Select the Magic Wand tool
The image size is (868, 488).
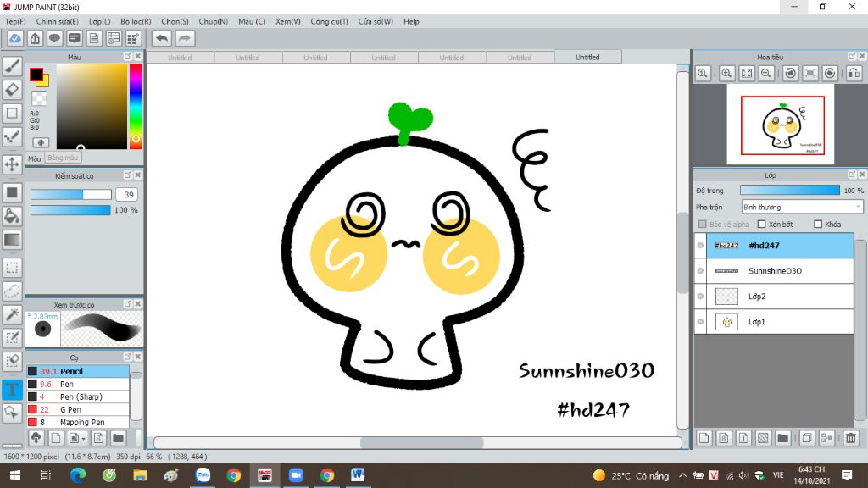12,314
